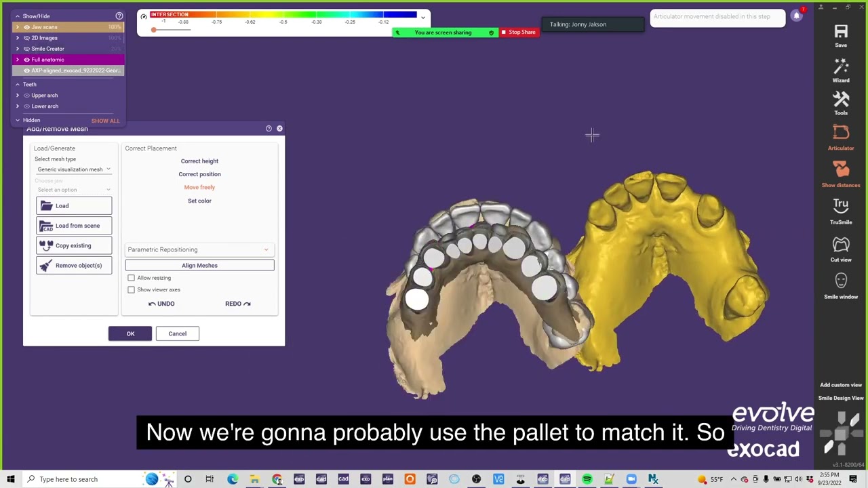This screenshot has width=868, height=488.
Task: Expand the Smile Creator group
Action: 18,49
